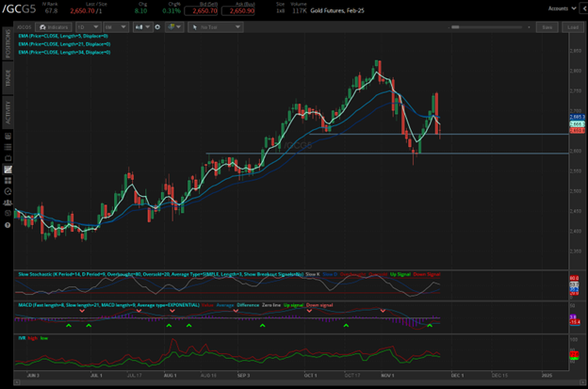Click the Save button
This screenshot has height=389, width=588.
[548, 27]
